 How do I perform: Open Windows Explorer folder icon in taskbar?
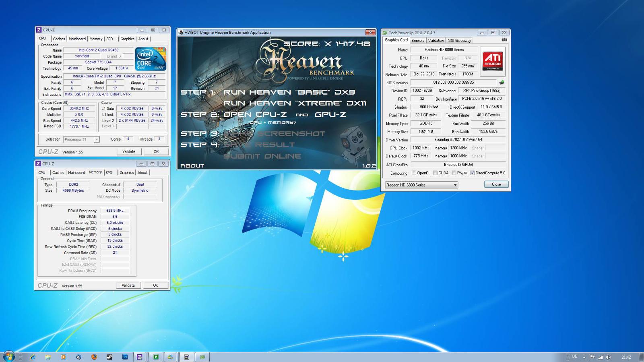pyautogui.click(x=48, y=357)
